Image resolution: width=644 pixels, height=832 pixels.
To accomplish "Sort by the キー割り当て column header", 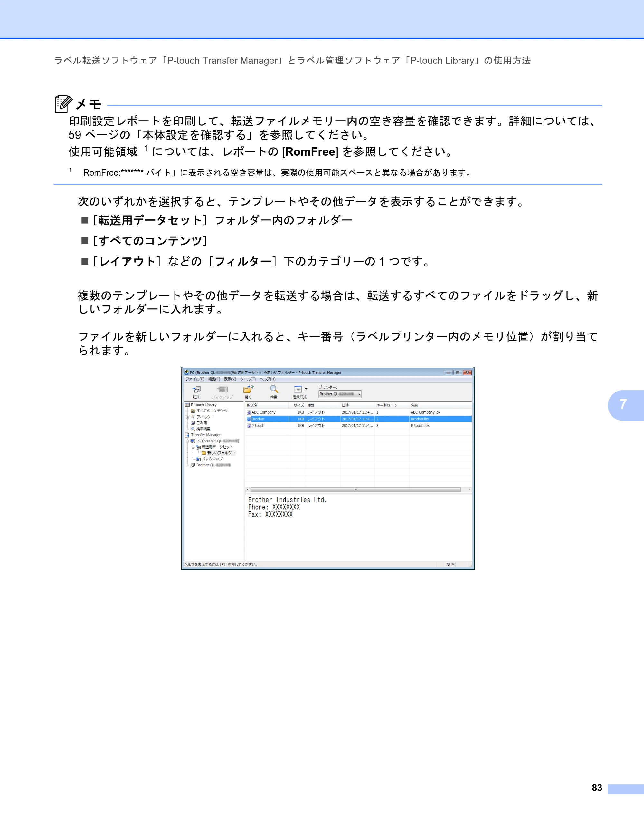I will 392,405.
